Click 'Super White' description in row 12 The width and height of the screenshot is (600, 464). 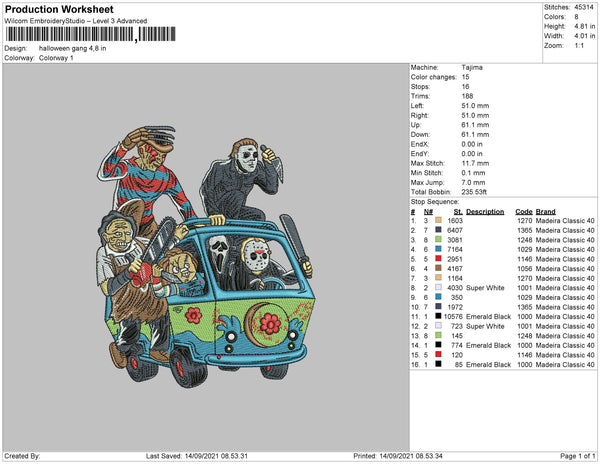pos(485,326)
